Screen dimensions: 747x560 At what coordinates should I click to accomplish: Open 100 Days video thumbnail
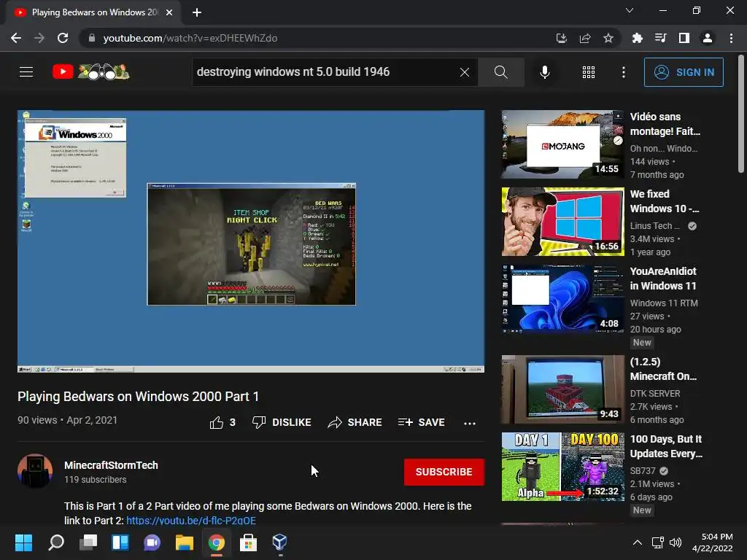pos(562,467)
